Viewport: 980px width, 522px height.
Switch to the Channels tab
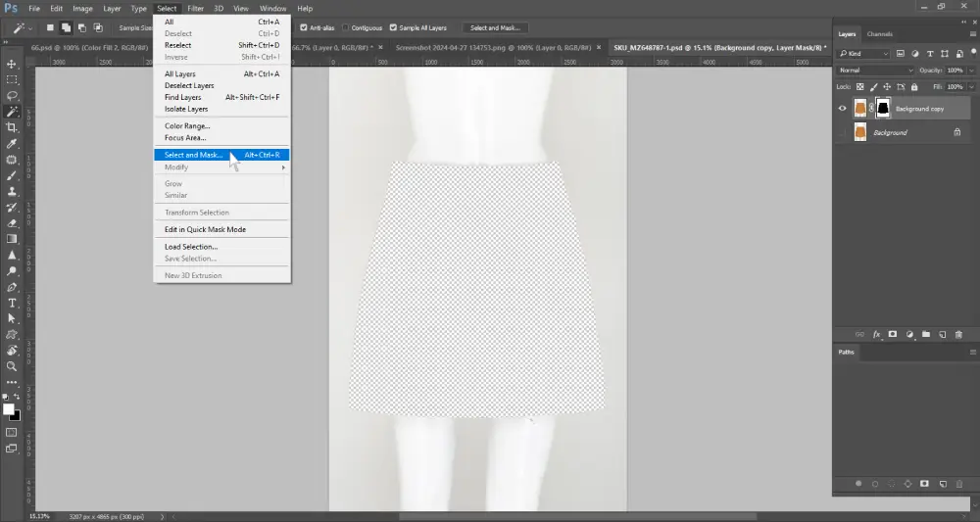(879, 34)
